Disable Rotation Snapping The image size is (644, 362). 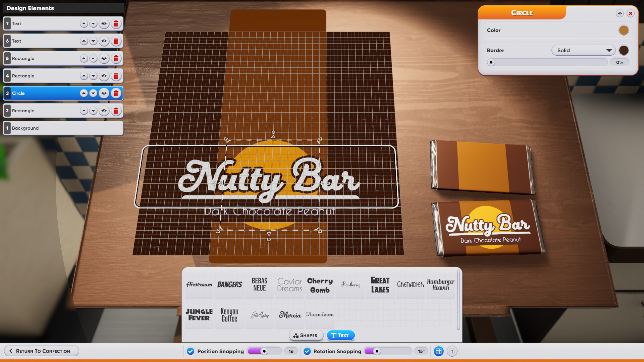point(307,351)
